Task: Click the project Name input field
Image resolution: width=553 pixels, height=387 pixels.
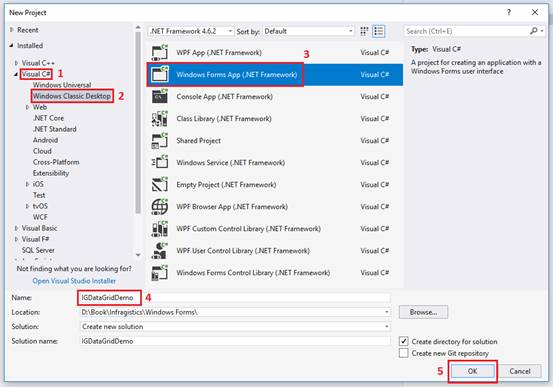Action: [235, 298]
